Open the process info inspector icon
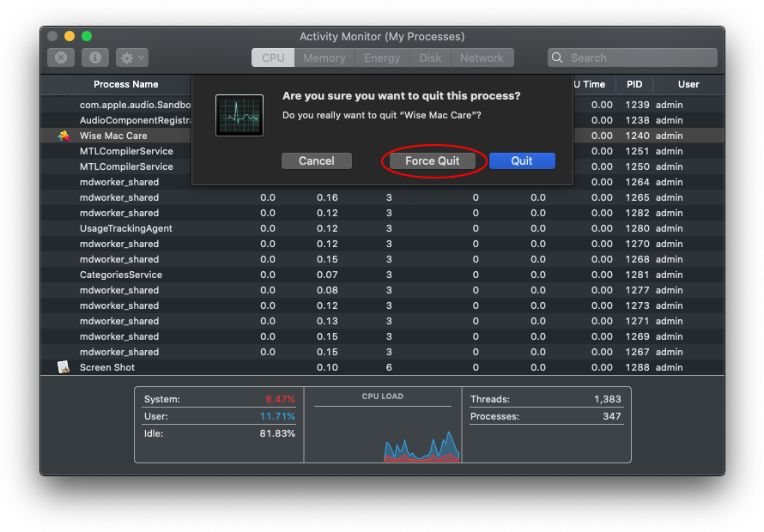This screenshot has height=532, width=764. point(95,58)
